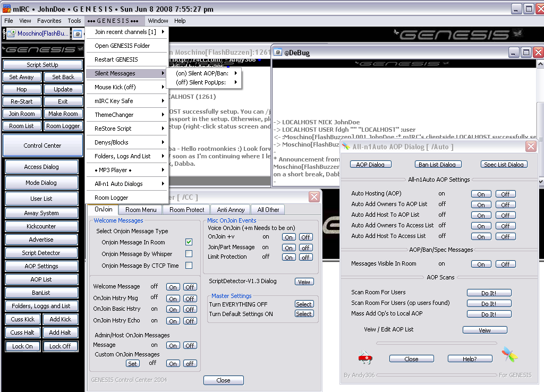The width and height of the screenshot is (544, 392).
Task: Click Room Logger sidebar button
Action: pos(63,126)
